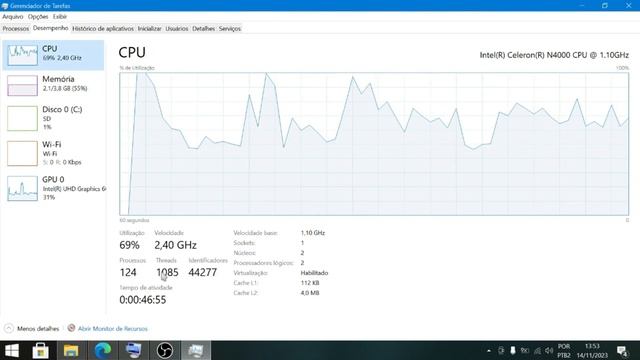The height and width of the screenshot is (360, 640).
Task: Click Abrir Monitor de Recursos link
Action: pyautogui.click(x=113, y=329)
